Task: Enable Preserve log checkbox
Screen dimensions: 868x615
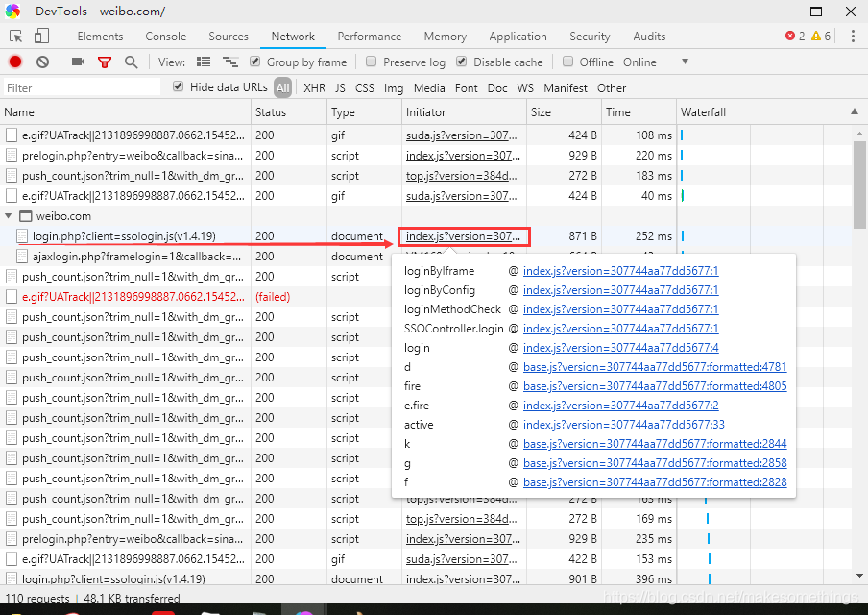Action: click(372, 61)
